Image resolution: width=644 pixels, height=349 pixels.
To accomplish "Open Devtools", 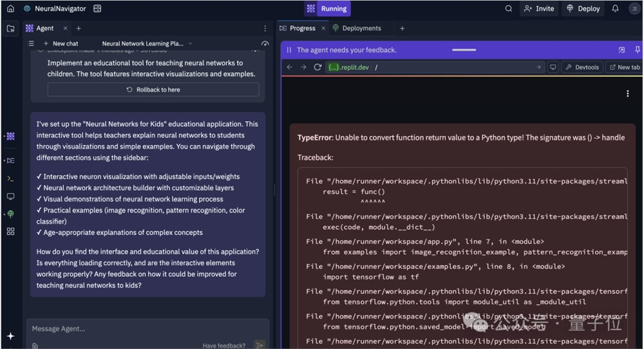I will 582,67.
